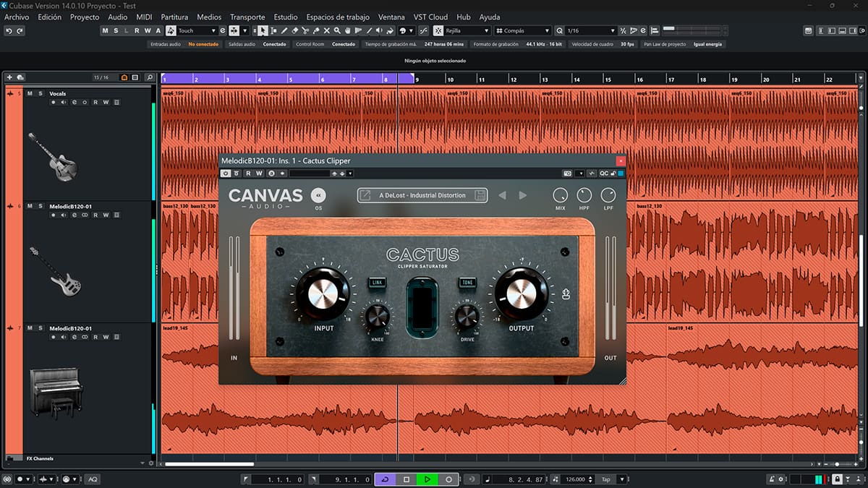Toggle global Read automation (R) in toolbar

(137, 31)
